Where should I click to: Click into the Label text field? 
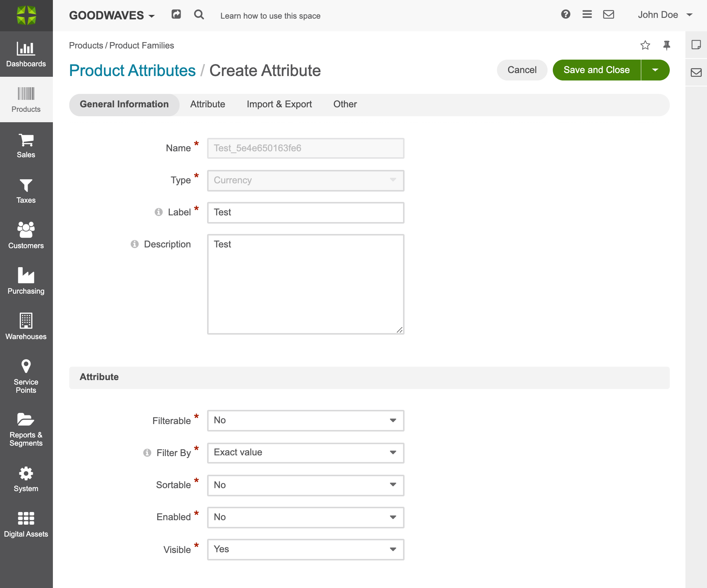pyautogui.click(x=306, y=213)
